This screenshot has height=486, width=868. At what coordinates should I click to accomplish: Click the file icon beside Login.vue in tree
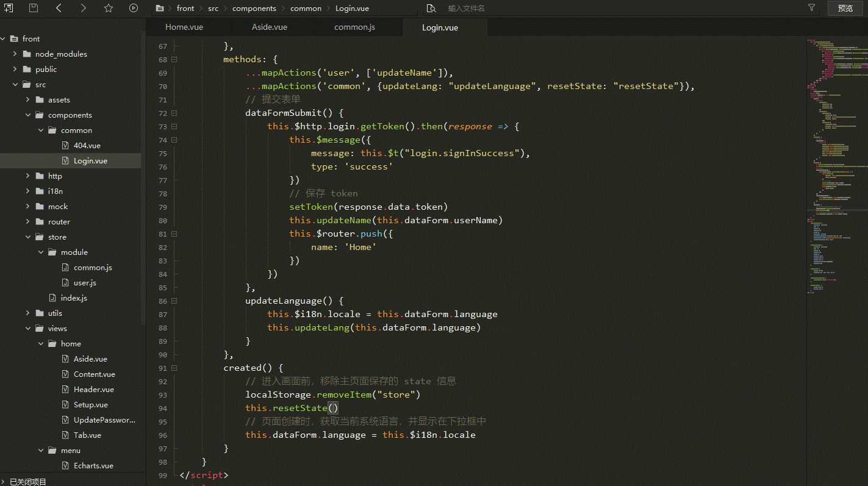pos(66,160)
